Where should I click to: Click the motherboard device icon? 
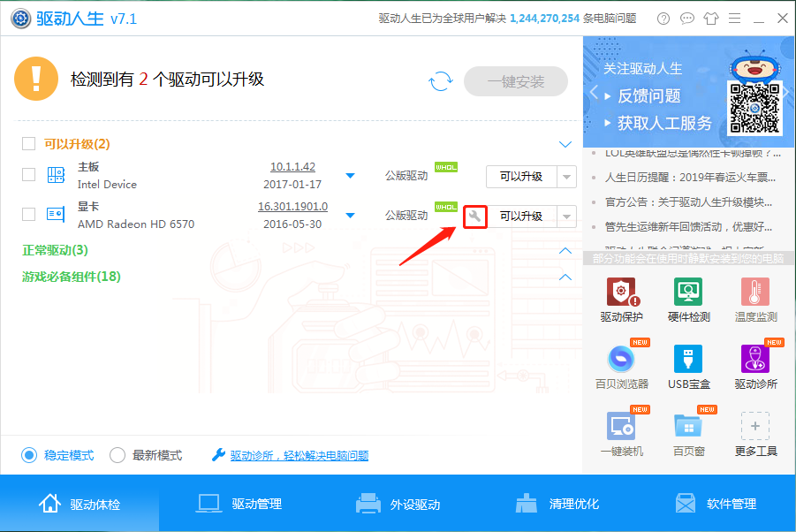(x=56, y=175)
